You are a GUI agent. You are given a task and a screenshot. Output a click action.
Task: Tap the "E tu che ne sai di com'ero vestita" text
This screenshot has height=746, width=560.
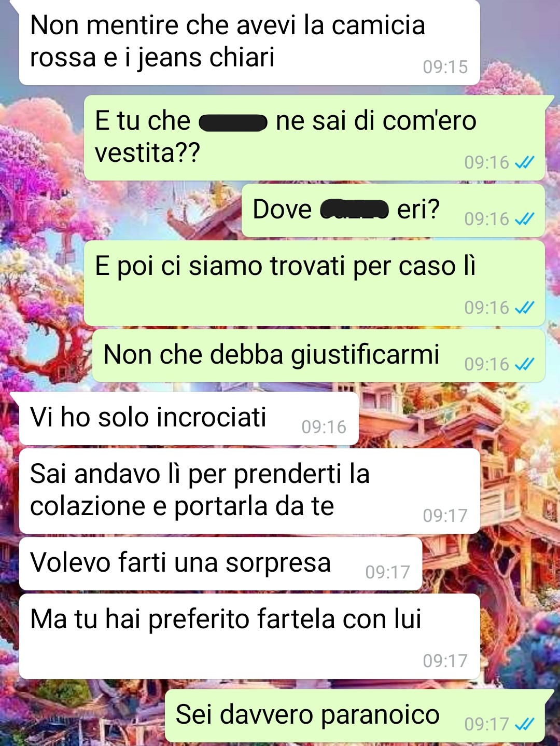click(285, 136)
